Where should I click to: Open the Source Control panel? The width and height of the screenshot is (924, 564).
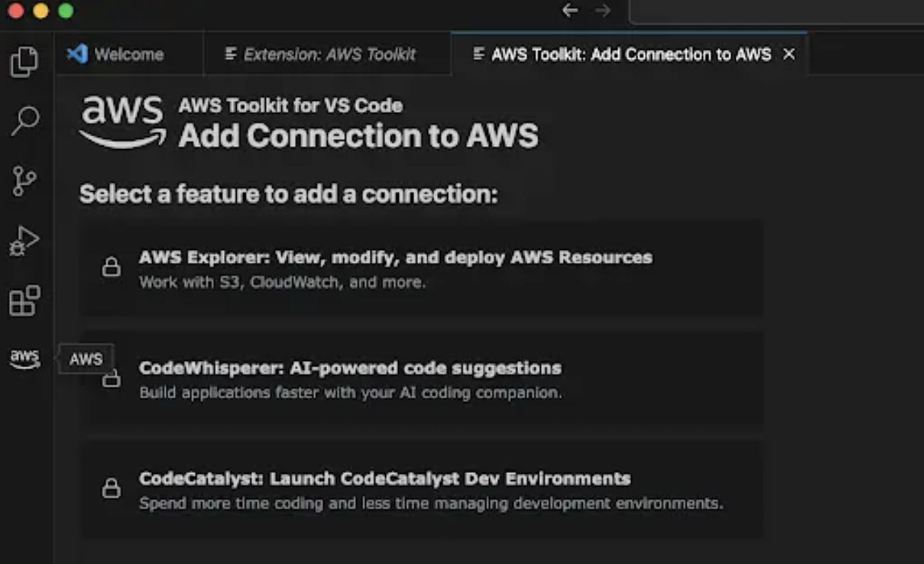point(26,180)
